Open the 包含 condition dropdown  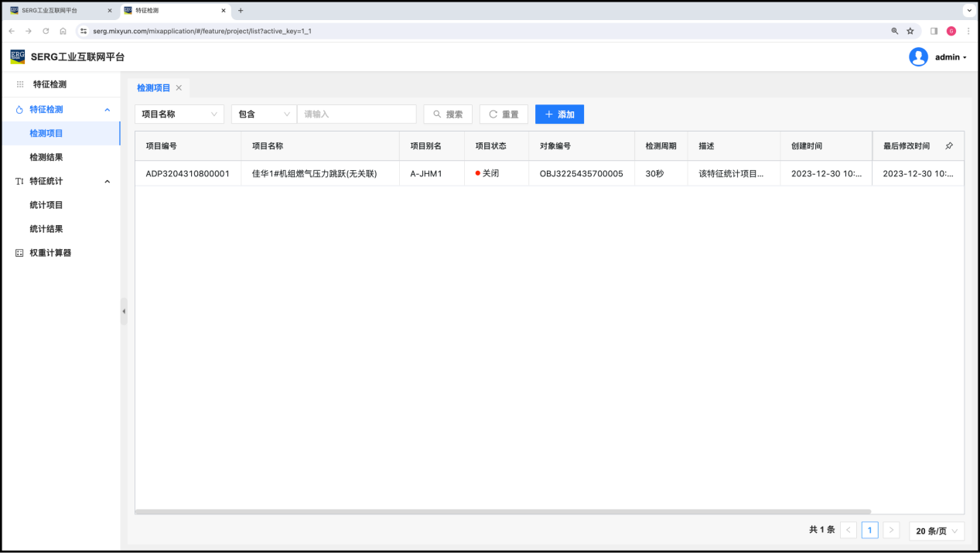click(x=264, y=114)
